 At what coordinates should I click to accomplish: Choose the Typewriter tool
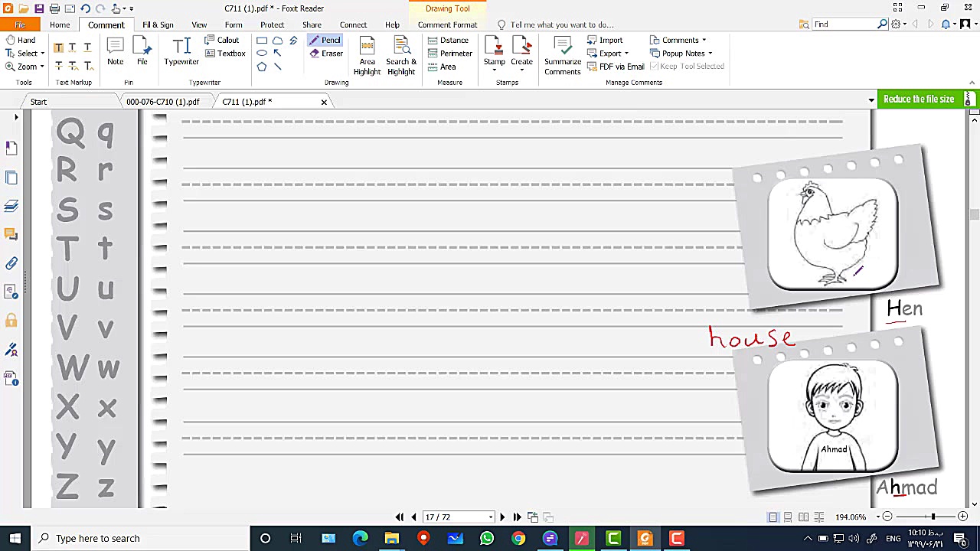pos(181,52)
